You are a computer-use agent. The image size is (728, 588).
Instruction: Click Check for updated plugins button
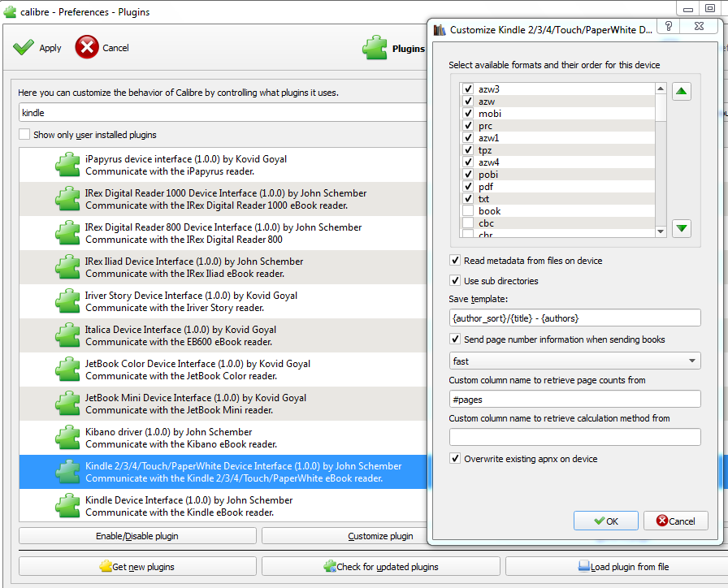[381, 567]
